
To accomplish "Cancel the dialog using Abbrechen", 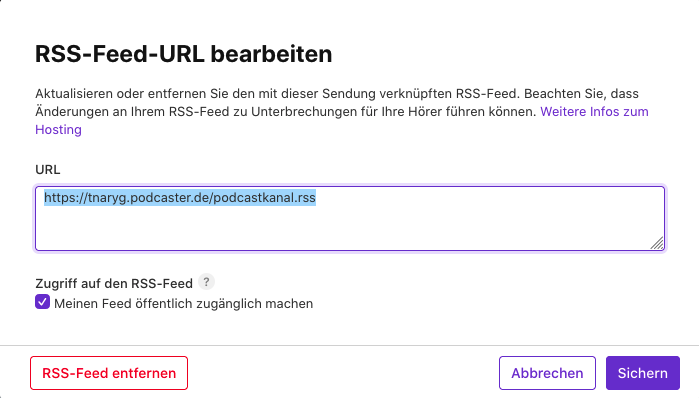I will coord(547,373).
